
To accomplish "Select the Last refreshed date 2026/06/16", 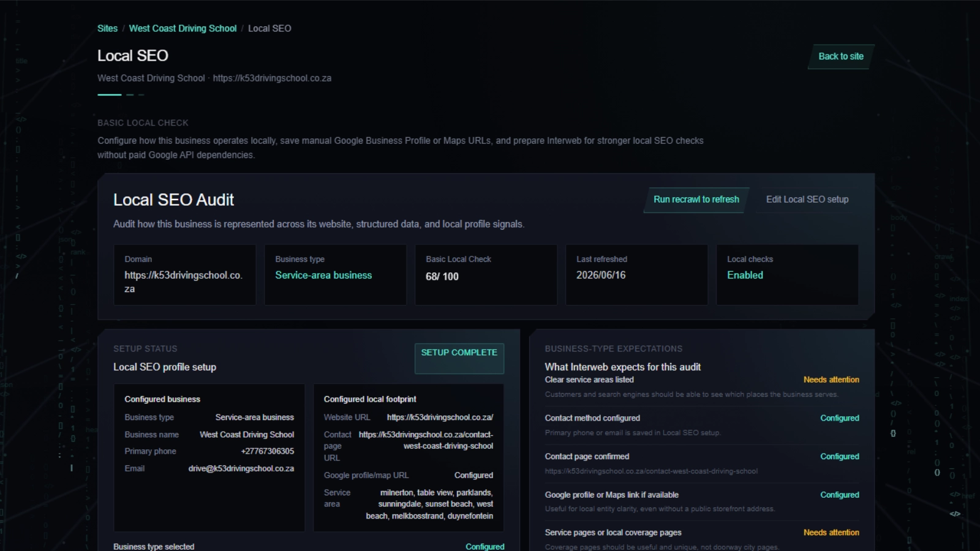I will (601, 275).
